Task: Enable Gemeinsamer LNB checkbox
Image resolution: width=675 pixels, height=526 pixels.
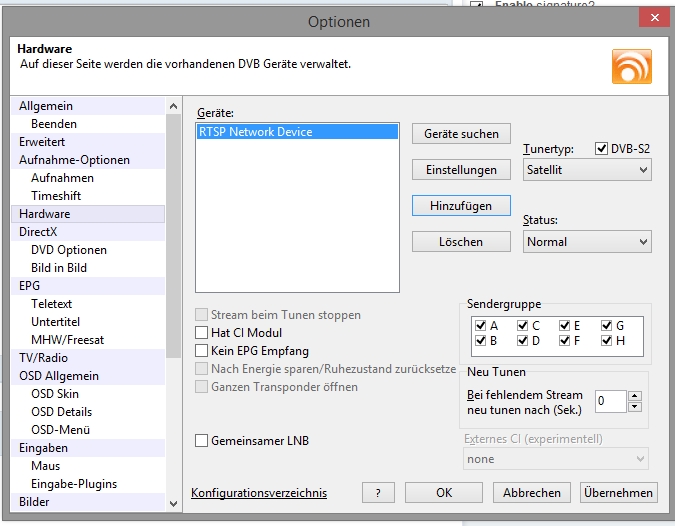Action: point(202,440)
